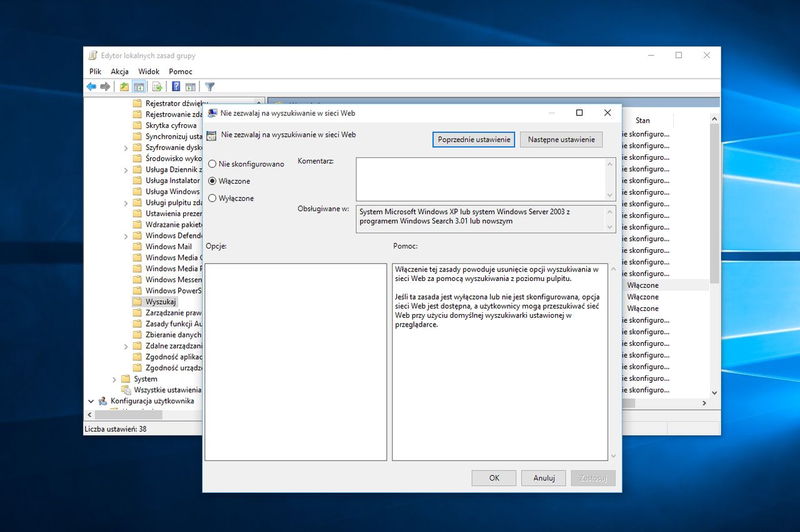Screen dimensions: 800x532
Task: Select the 'Włączone' radio button
Action: coord(212,181)
